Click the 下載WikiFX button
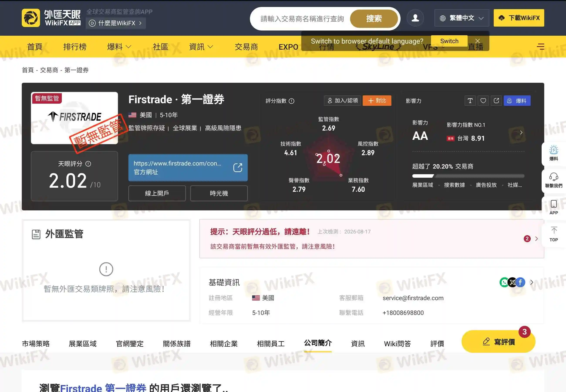The width and height of the screenshot is (566, 392). coord(519,18)
